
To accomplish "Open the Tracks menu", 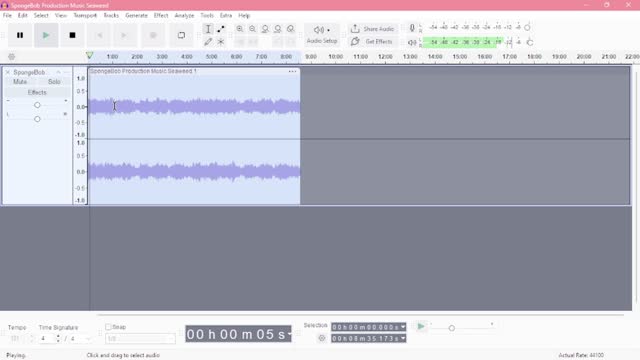I will pos(111,16).
